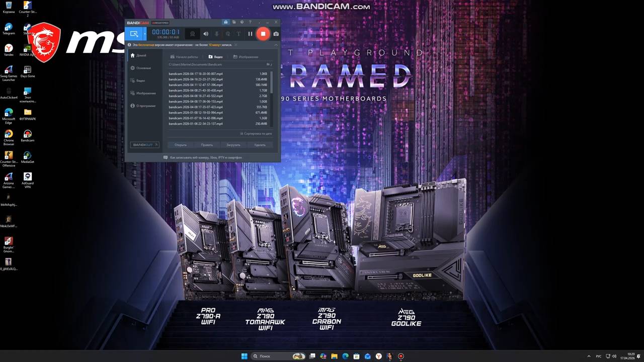Open the Изображения sidebar section
Screen dimensions: 644x362
tap(143, 93)
